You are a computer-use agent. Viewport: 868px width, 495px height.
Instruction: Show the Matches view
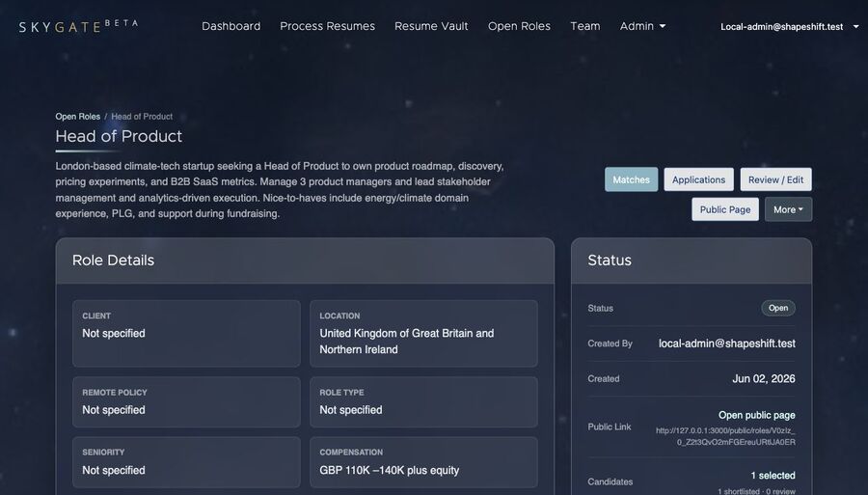point(631,179)
